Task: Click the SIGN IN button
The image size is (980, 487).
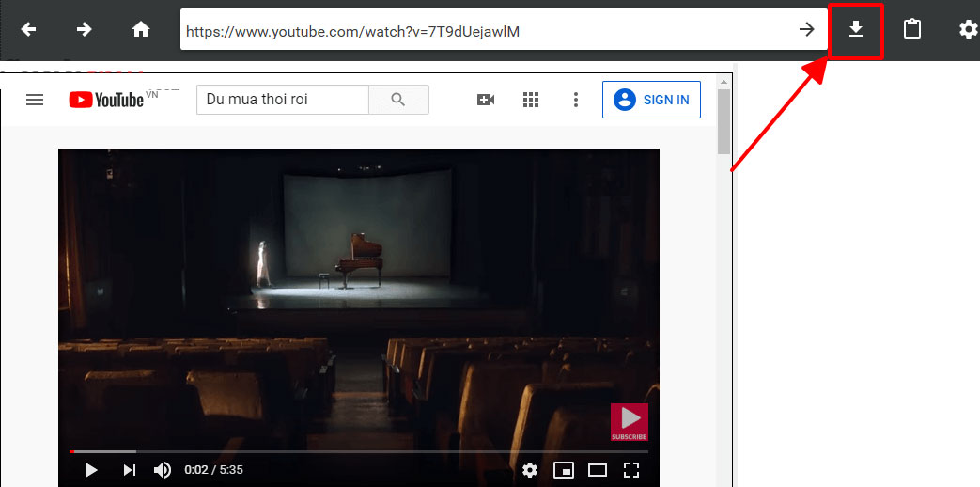Action: point(651,100)
